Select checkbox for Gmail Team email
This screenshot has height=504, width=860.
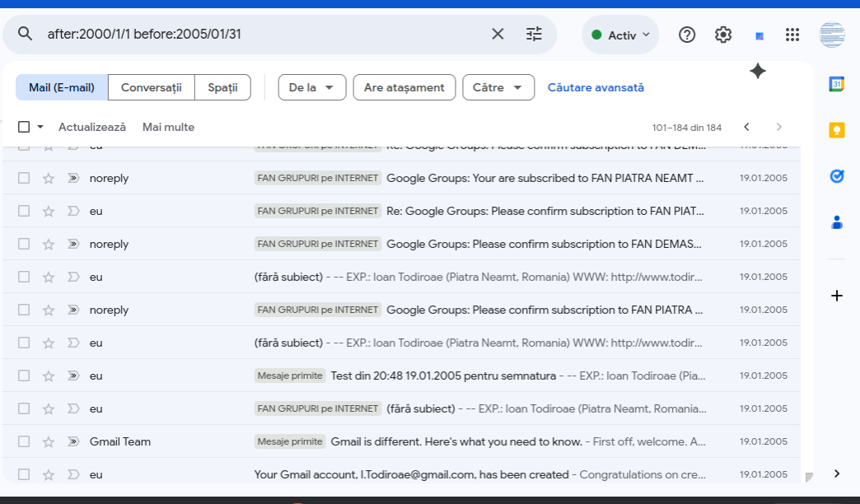click(24, 441)
